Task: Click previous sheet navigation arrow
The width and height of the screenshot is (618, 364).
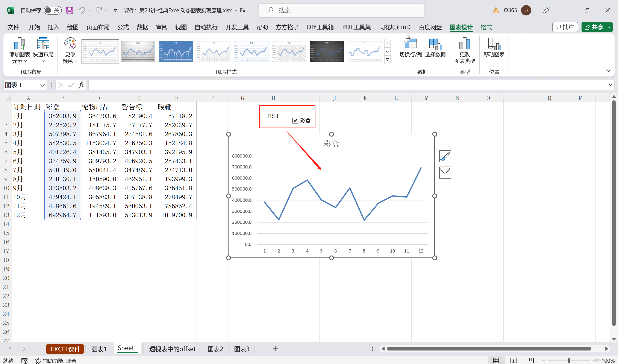Action: pyautogui.click(x=10, y=349)
